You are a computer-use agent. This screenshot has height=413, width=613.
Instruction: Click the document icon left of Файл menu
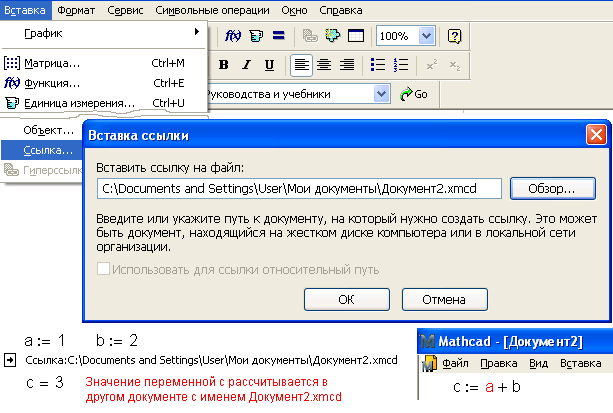pos(429,364)
